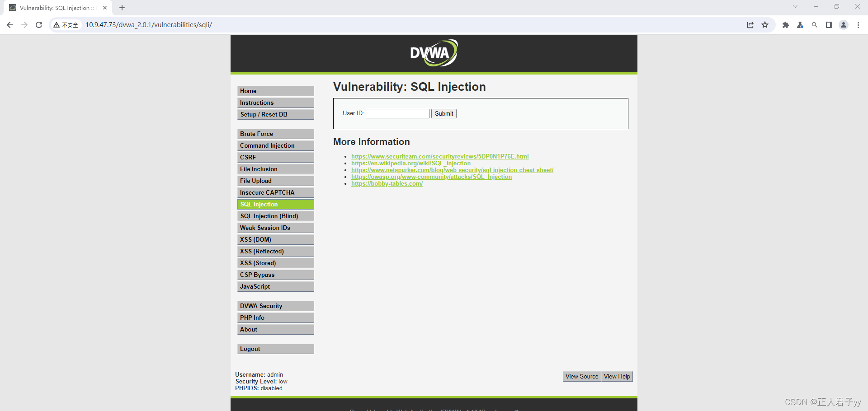Click the highlighted SQL Injection menu item

pos(276,204)
